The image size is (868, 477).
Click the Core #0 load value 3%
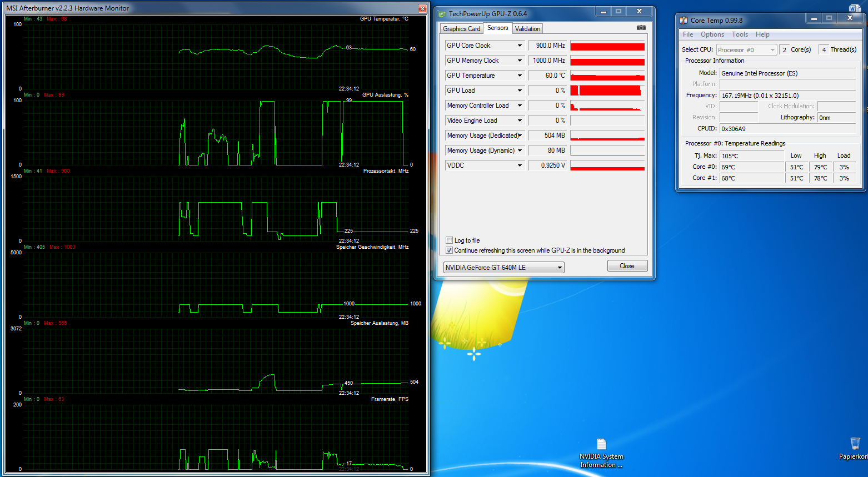pos(844,167)
